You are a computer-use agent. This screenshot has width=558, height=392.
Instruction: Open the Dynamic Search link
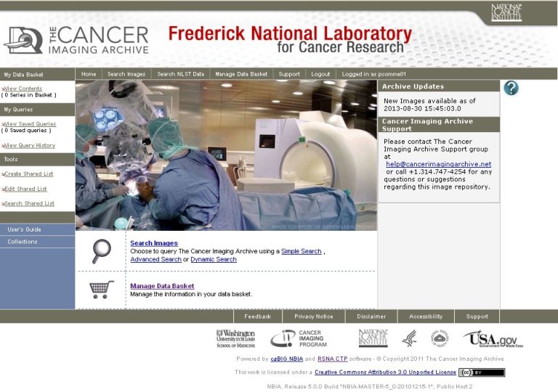click(214, 259)
